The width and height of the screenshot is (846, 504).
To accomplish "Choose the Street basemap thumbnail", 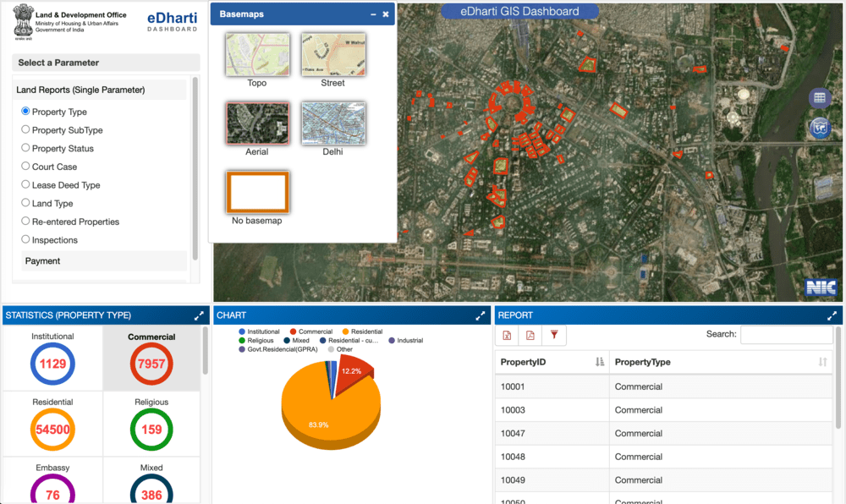I will click(x=333, y=54).
